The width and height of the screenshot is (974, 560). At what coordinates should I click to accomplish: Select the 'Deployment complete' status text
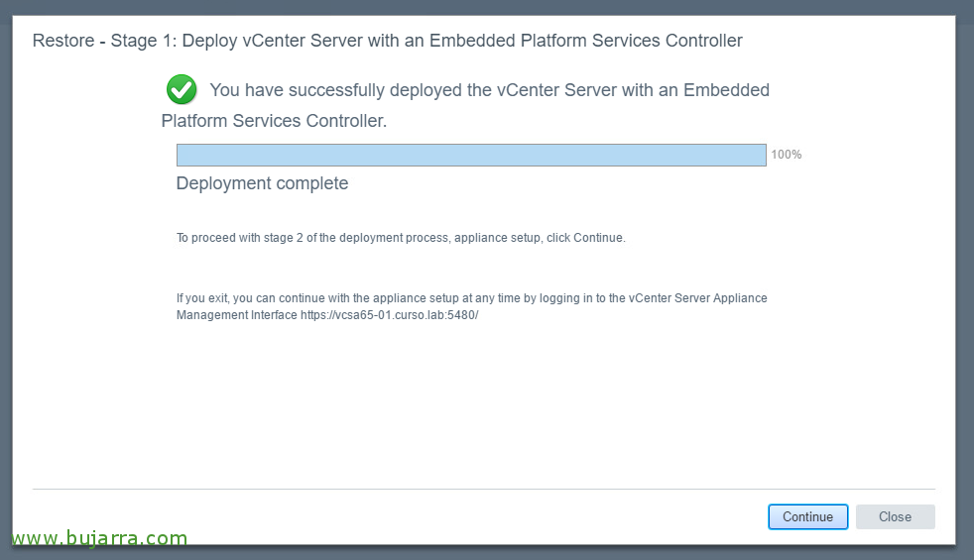coord(262,183)
